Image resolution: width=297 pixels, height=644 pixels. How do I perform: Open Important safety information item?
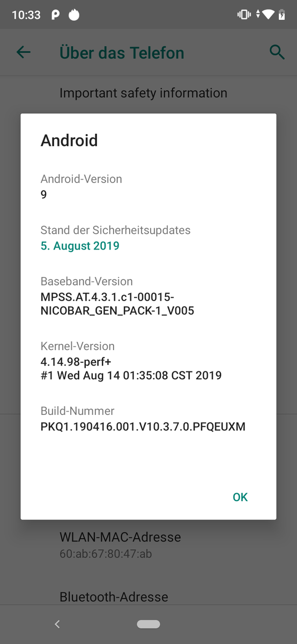click(143, 93)
